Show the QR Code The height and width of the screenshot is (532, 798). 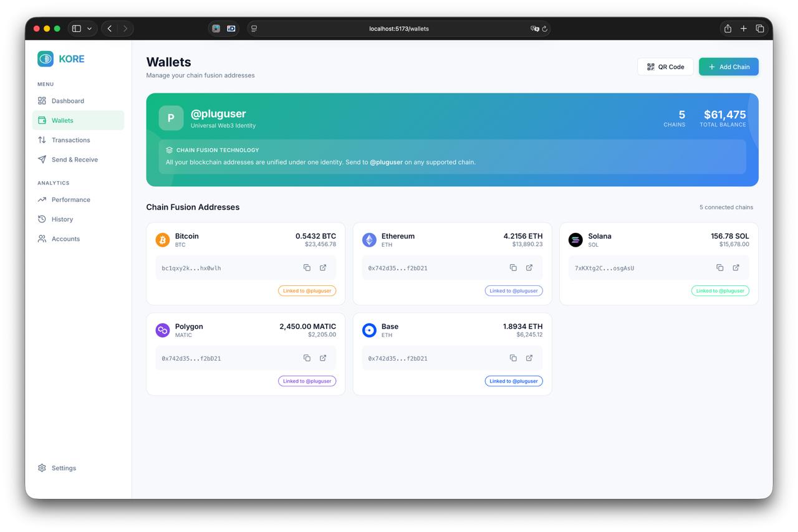tap(665, 67)
